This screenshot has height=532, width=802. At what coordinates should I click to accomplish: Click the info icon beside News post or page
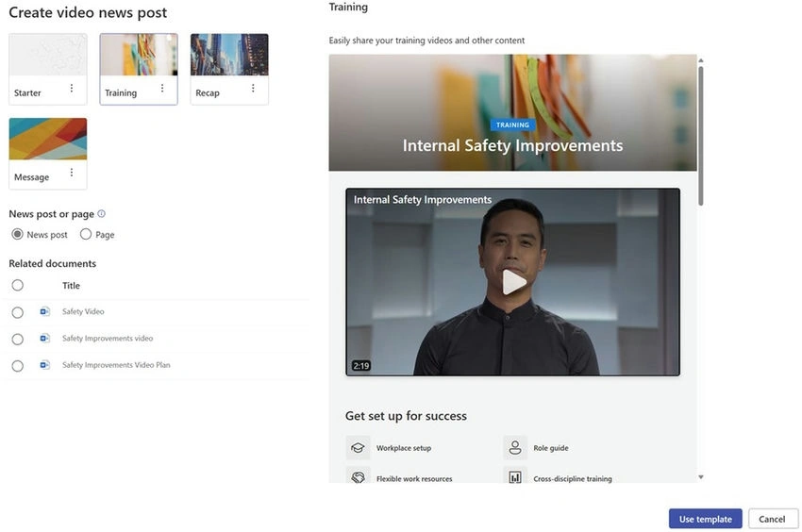pyautogui.click(x=101, y=213)
